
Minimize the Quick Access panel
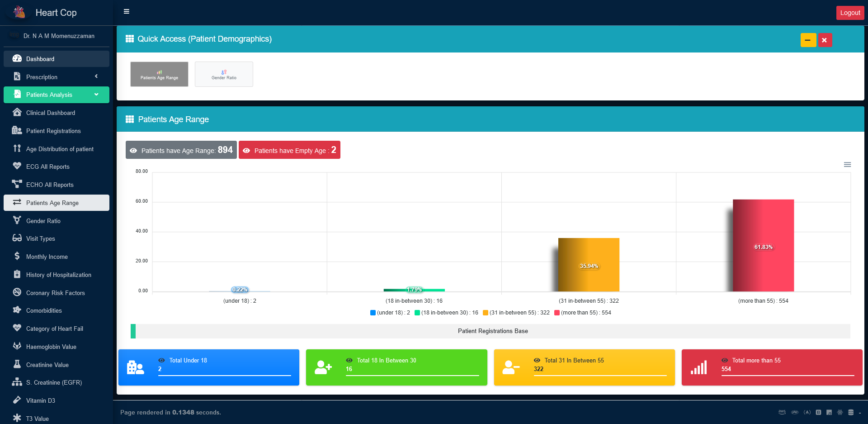[x=808, y=40]
